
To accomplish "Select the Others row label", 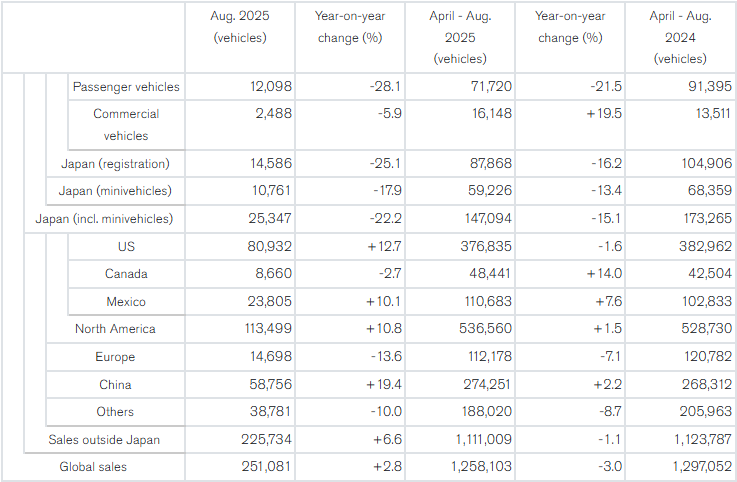I will 115,412.
